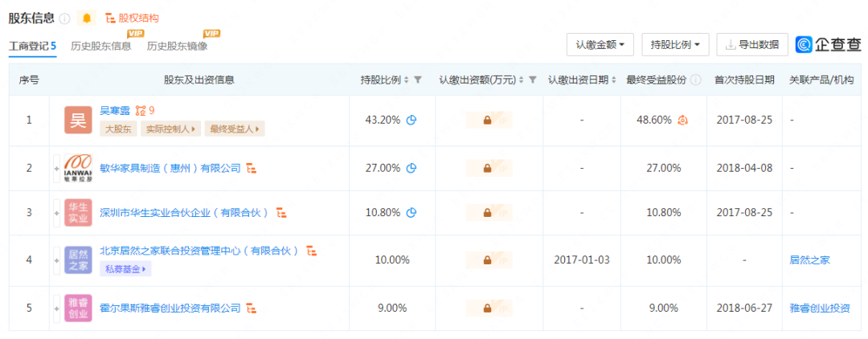Click the orange notification bell icon

[87, 18]
